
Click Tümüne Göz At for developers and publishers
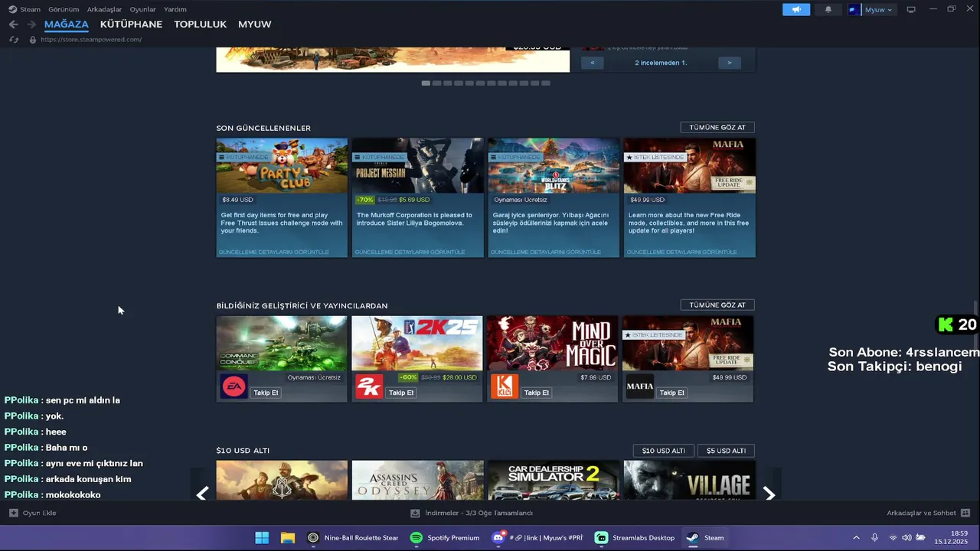717,305
